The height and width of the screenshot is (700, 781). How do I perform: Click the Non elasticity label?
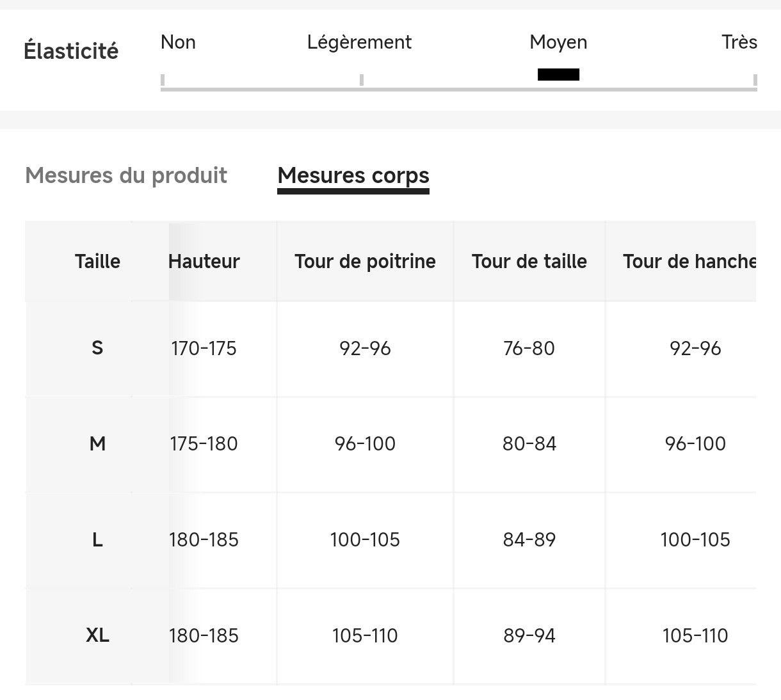(178, 42)
